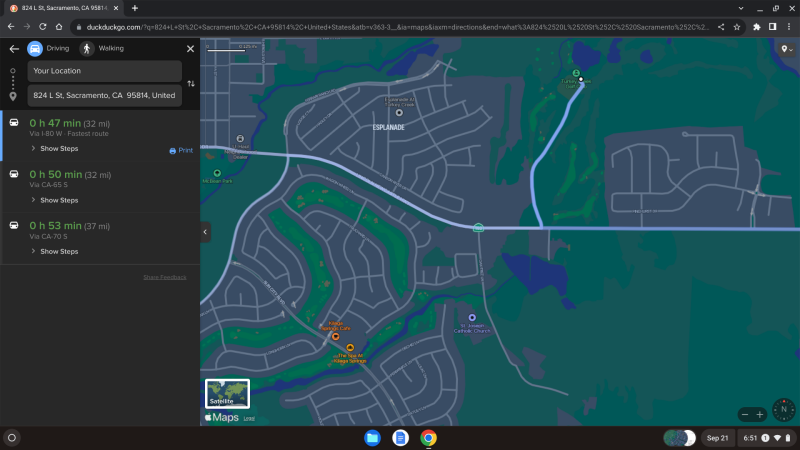Edit the 824 L St destination field

pos(105,95)
